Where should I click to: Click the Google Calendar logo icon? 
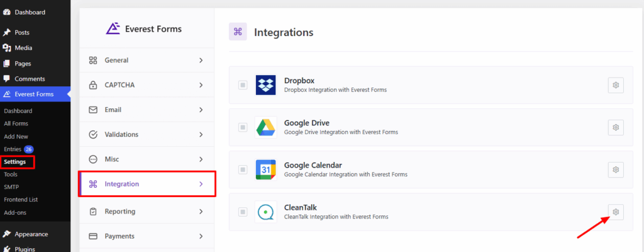click(265, 169)
